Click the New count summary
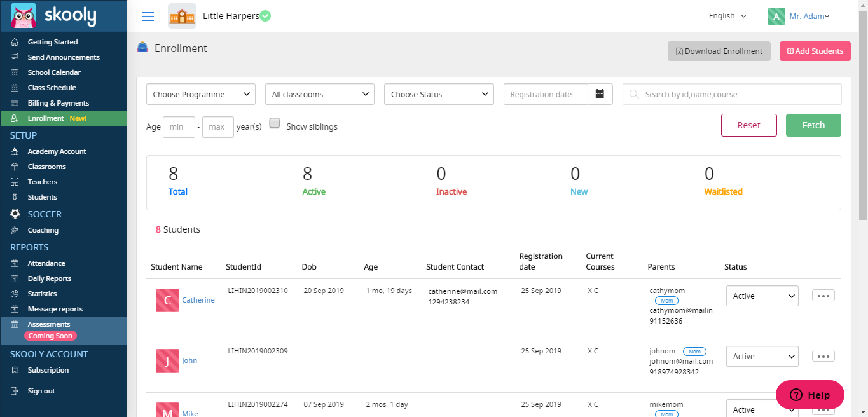Screen dimensions: 868x417 [579, 181]
